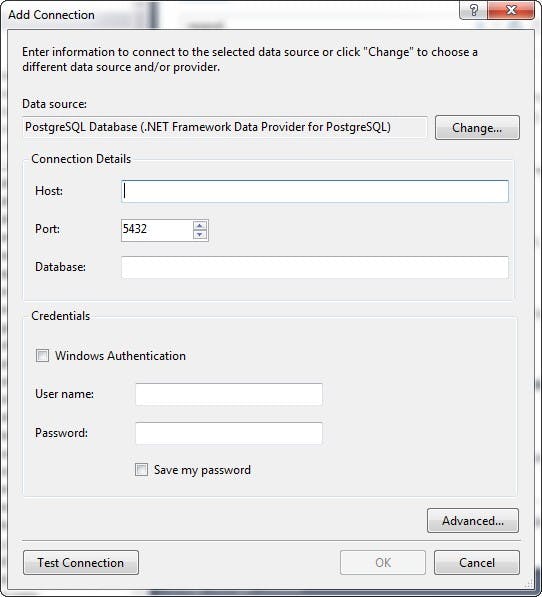The image size is (542, 597).
Task: Enable Windows Authentication checkbox
Action: pyautogui.click(x=42, y=356)
